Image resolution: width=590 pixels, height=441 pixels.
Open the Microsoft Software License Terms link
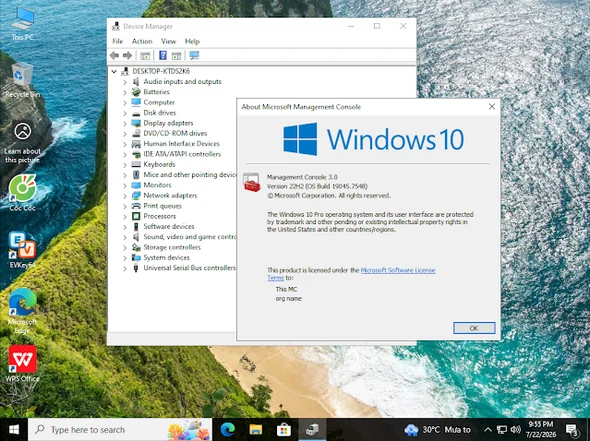click(398, 270)
